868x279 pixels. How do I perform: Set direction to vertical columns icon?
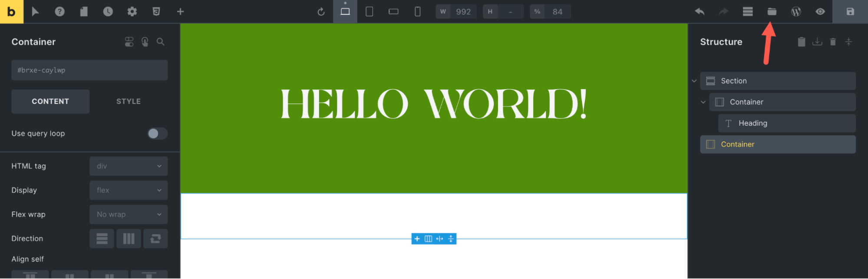tap(129, 239)
